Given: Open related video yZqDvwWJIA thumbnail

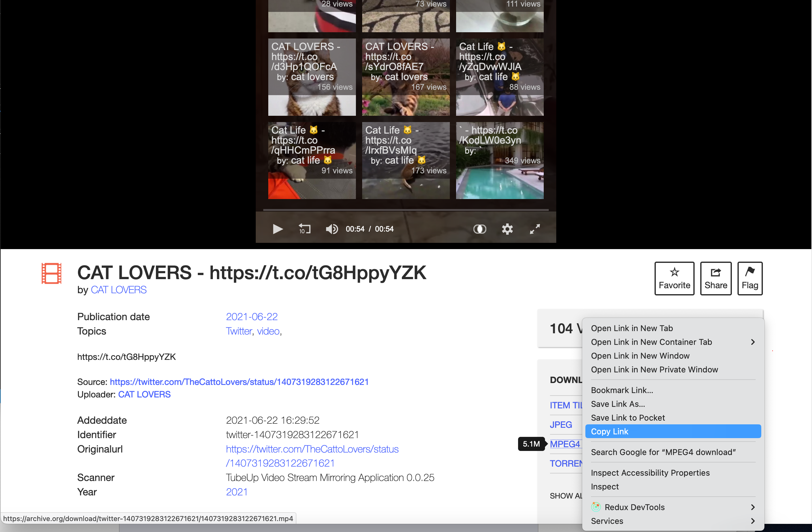Looking at the screenshot, I should [500, 77].
